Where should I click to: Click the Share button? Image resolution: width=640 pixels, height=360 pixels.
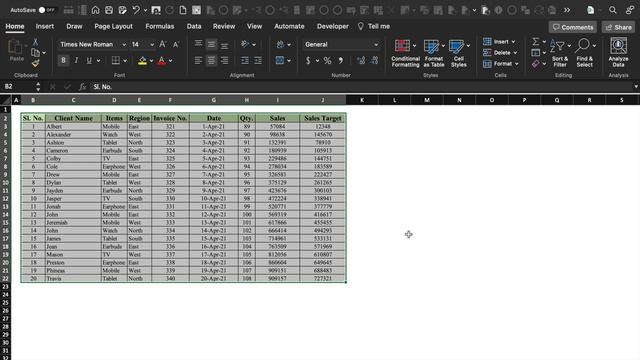[x=618, y=27]
